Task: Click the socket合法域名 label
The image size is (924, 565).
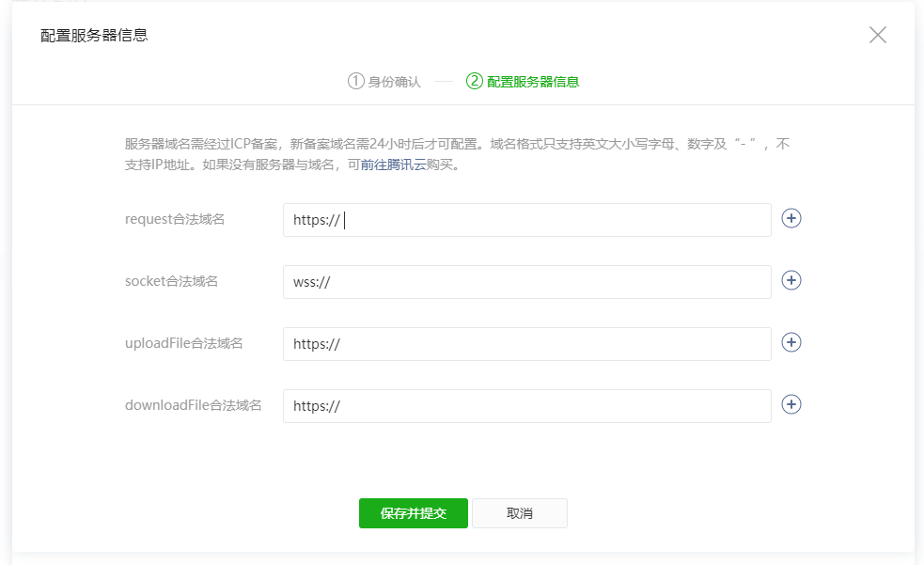Action: tap(171, 281)
